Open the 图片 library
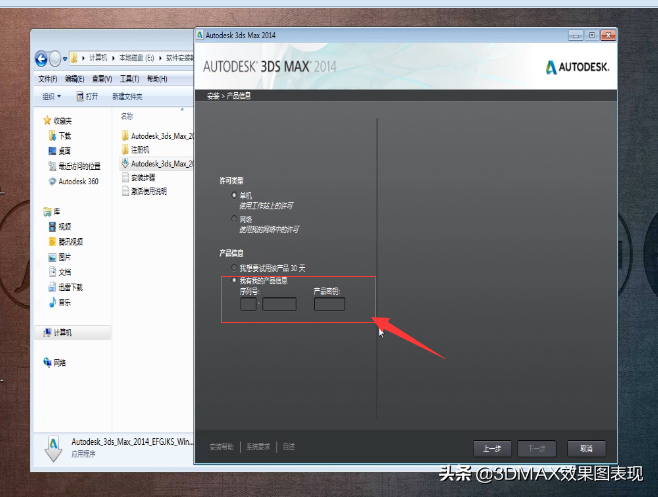658x497 pixels. point(60,257)
